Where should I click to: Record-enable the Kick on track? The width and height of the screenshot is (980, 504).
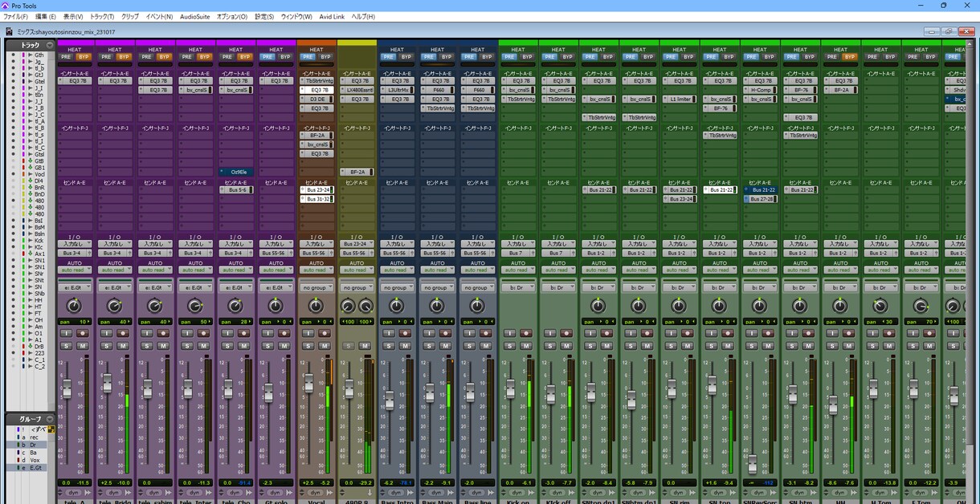pyautogui.click(x=526, y=333)
